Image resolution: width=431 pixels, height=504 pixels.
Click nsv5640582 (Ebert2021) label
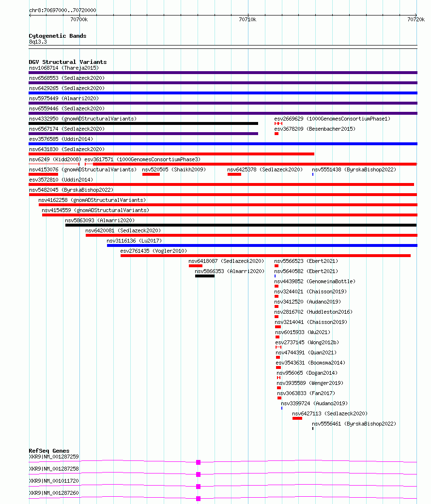tap(306, 271)
